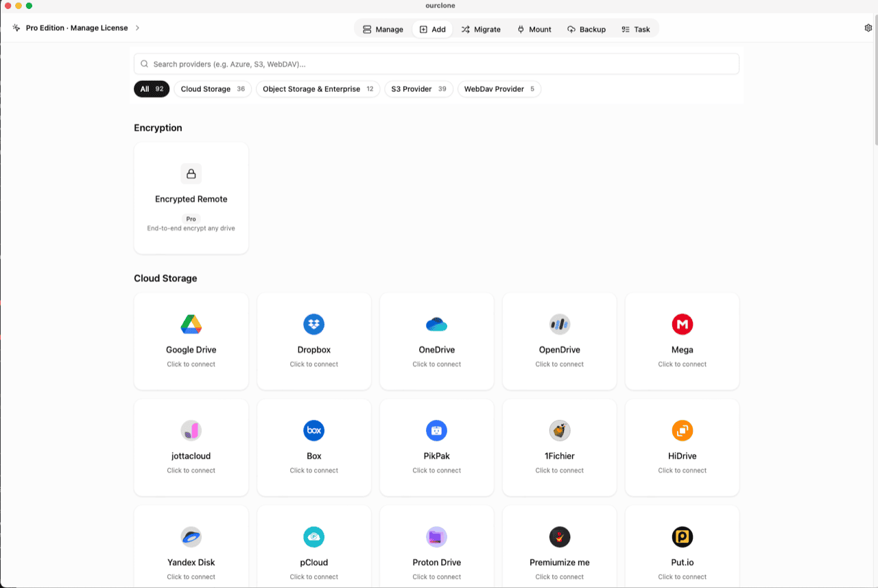The height and width of the screenshot is (588, 878).
Task: Click the Premiumize me logo icon
Action: tap(560, 537)
